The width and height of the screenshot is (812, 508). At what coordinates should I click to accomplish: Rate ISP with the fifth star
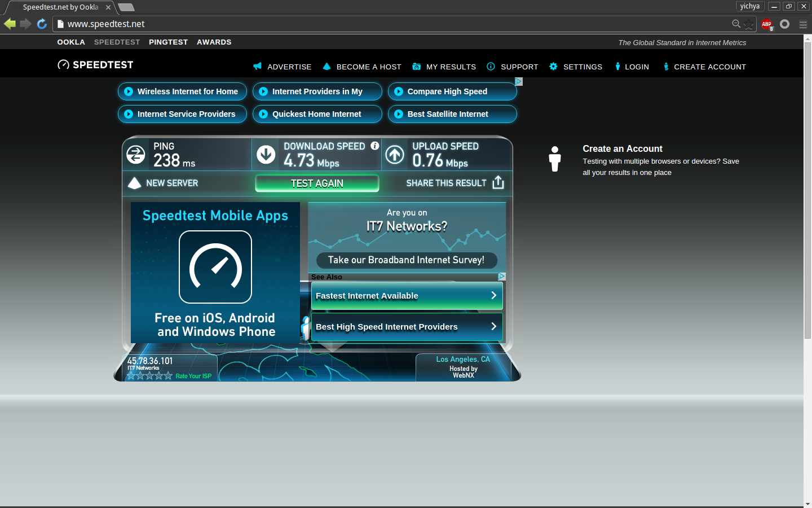coord(168,375)
